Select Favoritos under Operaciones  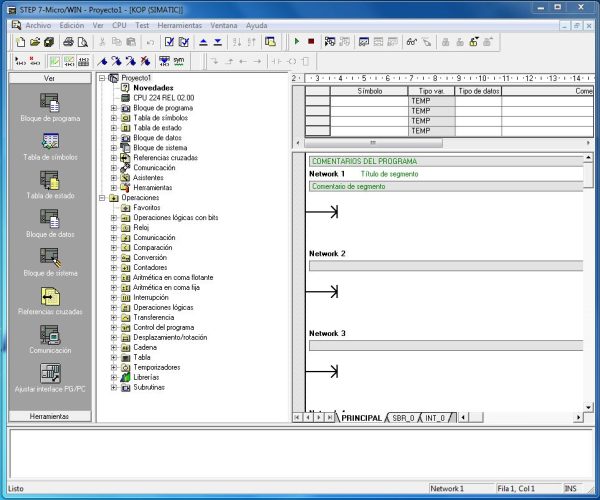point(147,207)
